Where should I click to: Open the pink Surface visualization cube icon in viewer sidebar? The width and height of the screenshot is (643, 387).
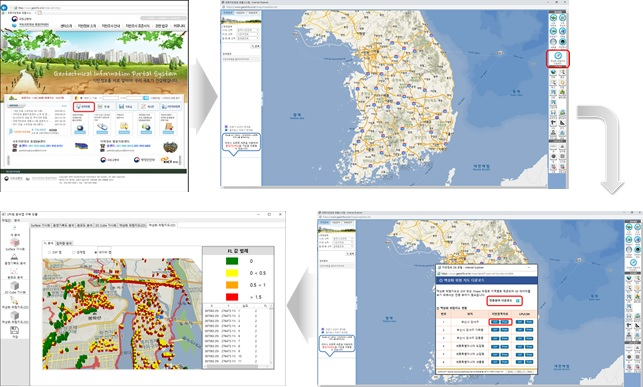coord(14,242)
